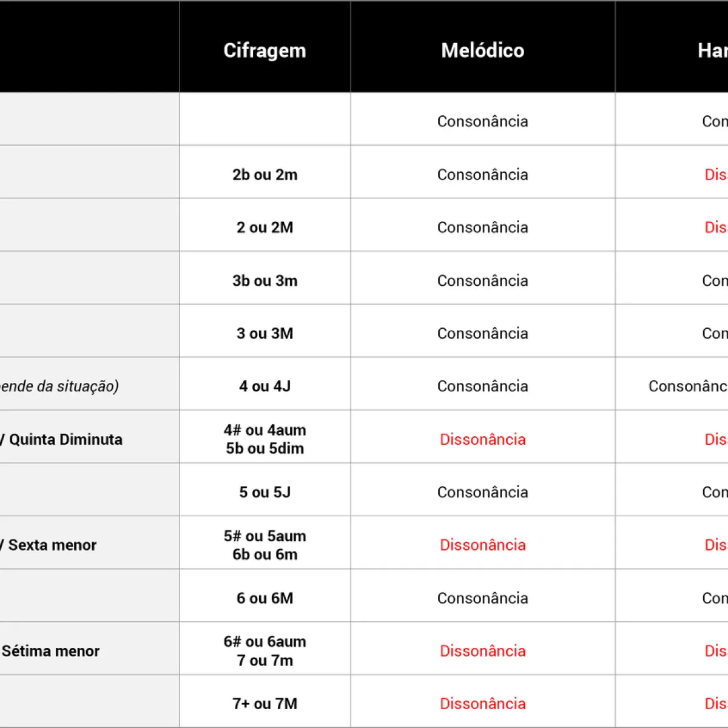Select the 5 ou 5J cell

pyautogui.click(x=265, y=492)
